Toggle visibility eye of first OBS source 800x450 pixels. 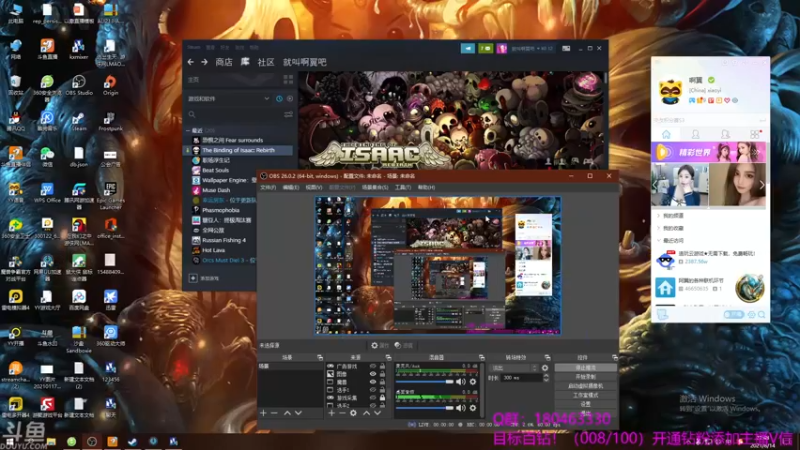point(373,366)
